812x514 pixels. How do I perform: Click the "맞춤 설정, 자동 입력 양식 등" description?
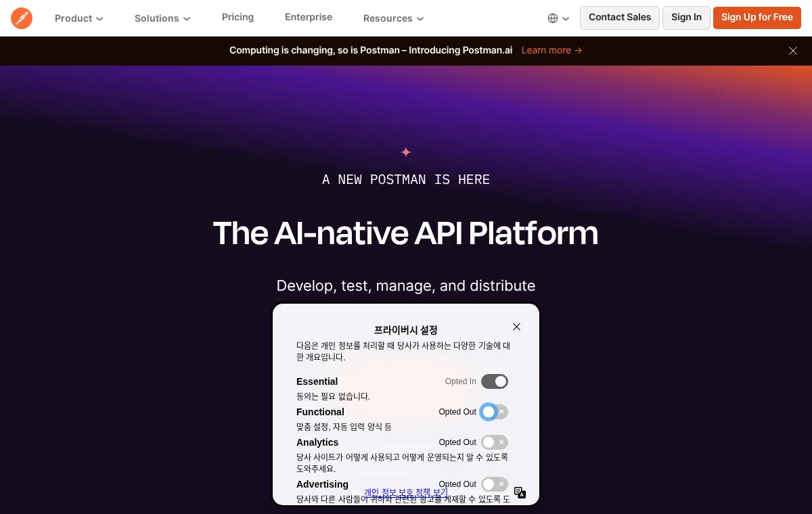(344, 427)
